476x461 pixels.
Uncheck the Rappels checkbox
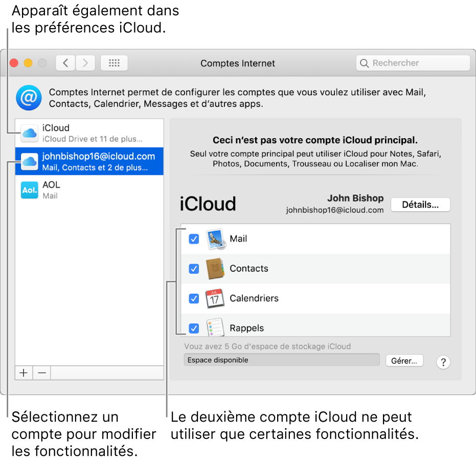194,328
